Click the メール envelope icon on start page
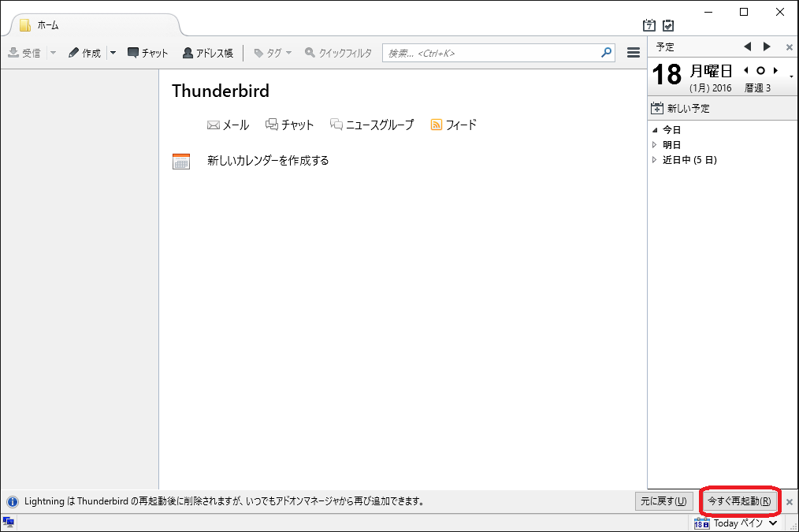 (x=213, y=124)
